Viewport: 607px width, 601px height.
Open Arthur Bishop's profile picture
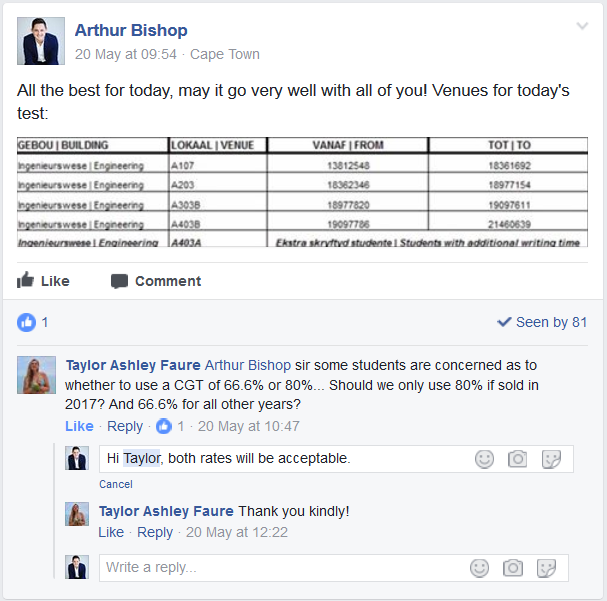coord(41,41)
